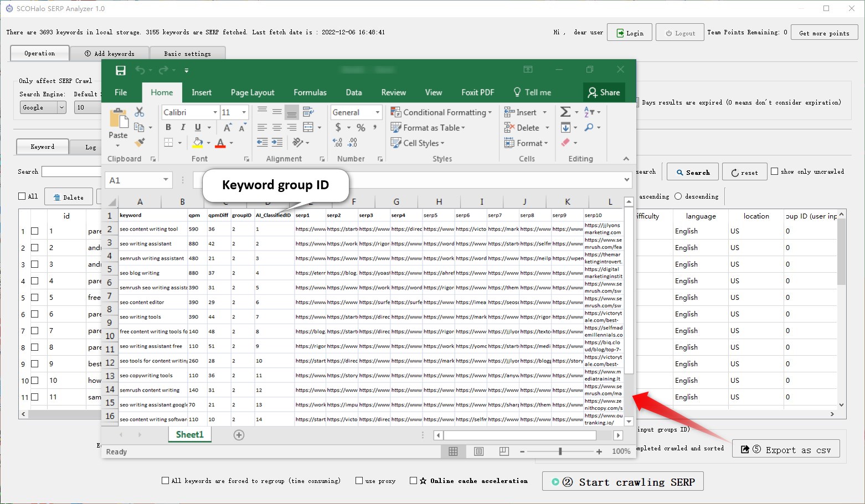Check the All keywords select box
865x504 pixels.
22,196
